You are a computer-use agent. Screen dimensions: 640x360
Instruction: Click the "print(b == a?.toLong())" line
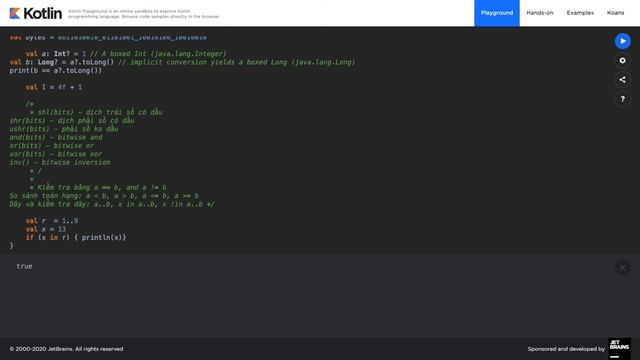(56, 71)
